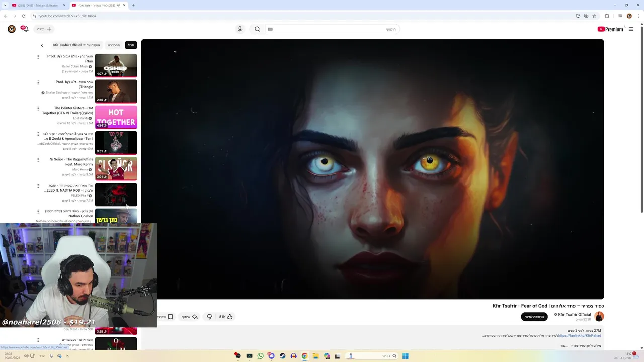Viewport: 644px width, 362px height.
Task: Click the Windows Start button
Action: point(405,356)
